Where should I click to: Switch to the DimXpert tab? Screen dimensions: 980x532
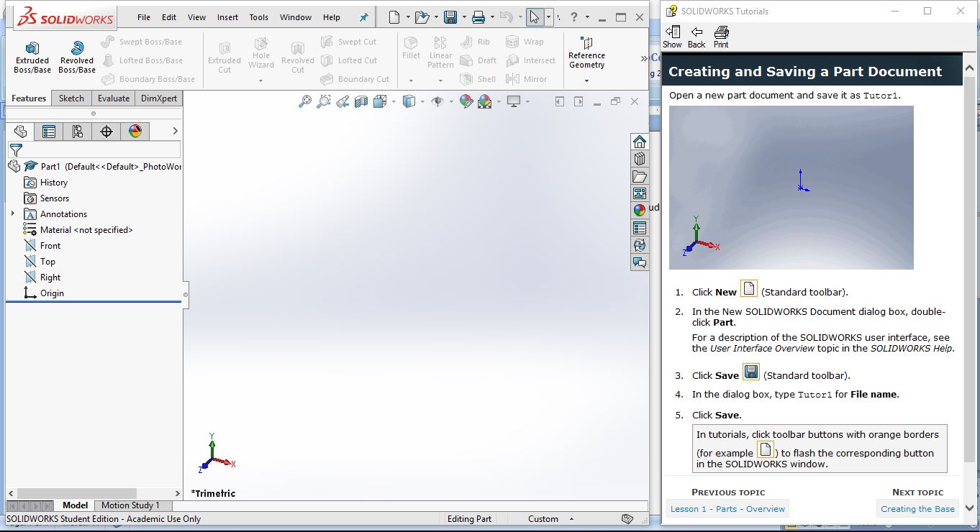click(159, 98)
